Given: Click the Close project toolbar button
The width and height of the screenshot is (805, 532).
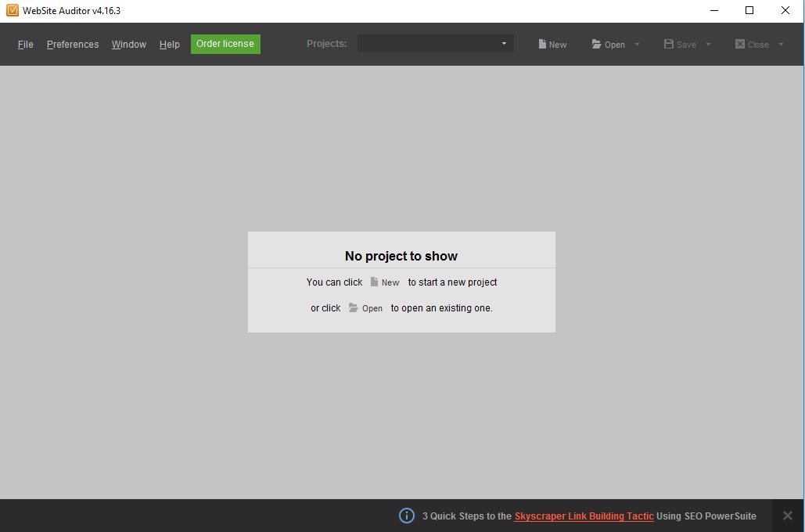Looking at the screenshot, I should (x=752, y=44).
